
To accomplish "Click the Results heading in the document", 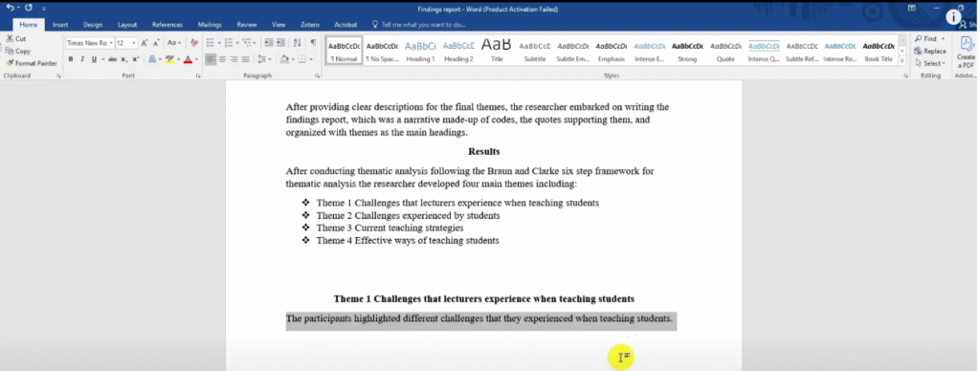I will 483,152.
